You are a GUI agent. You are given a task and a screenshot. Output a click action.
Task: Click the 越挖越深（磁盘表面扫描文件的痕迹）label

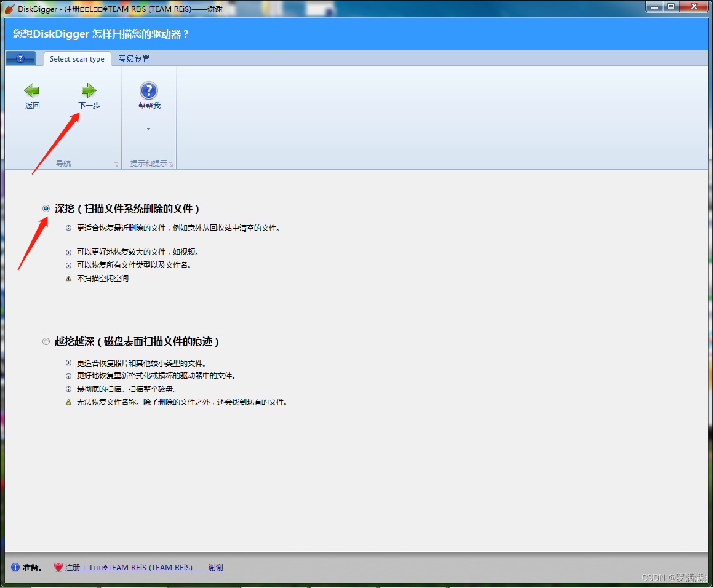coord(137,341)
